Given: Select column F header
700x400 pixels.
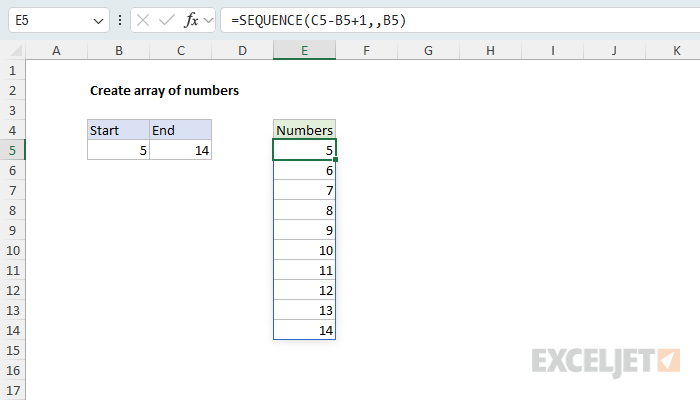Looking at the screenshot, I should [x=367, y=50].
